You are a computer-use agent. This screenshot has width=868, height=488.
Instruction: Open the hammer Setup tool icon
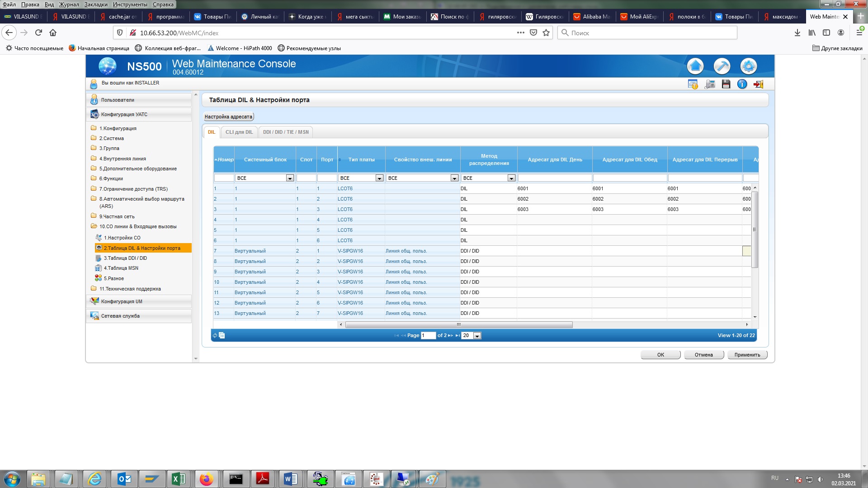coord(722,66)
